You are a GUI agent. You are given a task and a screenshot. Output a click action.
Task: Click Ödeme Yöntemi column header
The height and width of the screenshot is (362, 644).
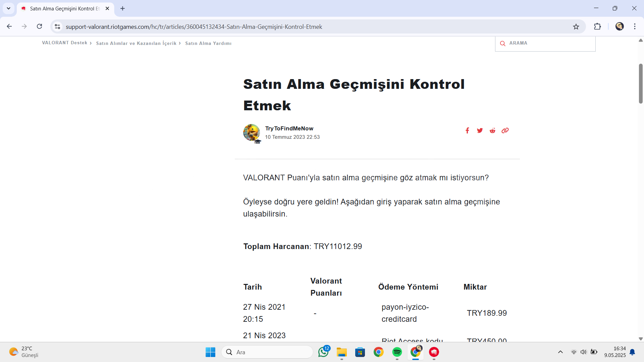click(408, 287)
